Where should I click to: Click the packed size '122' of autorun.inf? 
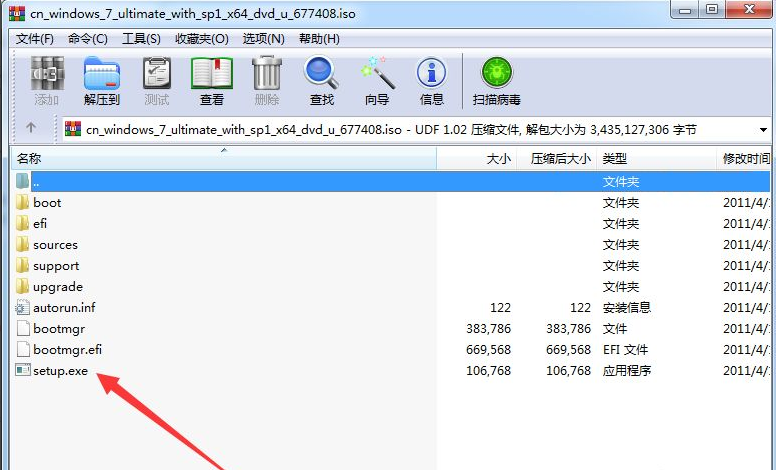[x=581, y=307]
